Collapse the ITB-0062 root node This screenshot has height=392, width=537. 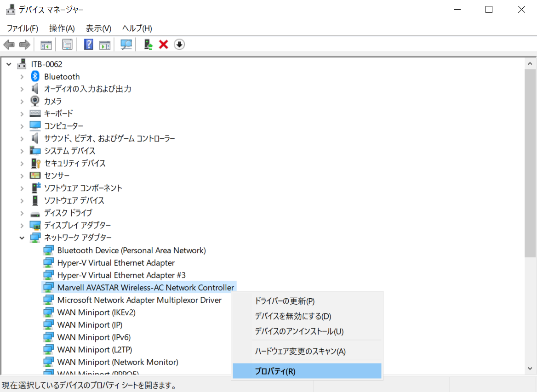tap(9, 64)
